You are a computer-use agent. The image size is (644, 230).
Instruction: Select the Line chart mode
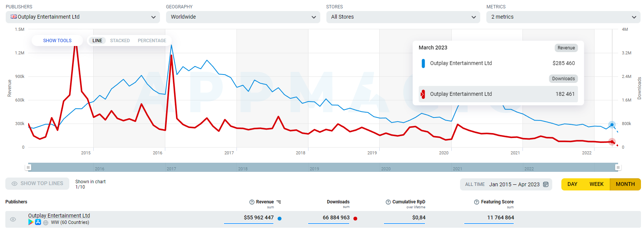[97, 41]
